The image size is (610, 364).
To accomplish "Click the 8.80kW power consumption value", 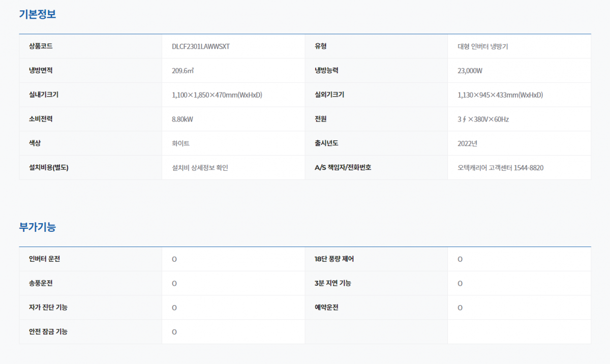I will 182,119.
